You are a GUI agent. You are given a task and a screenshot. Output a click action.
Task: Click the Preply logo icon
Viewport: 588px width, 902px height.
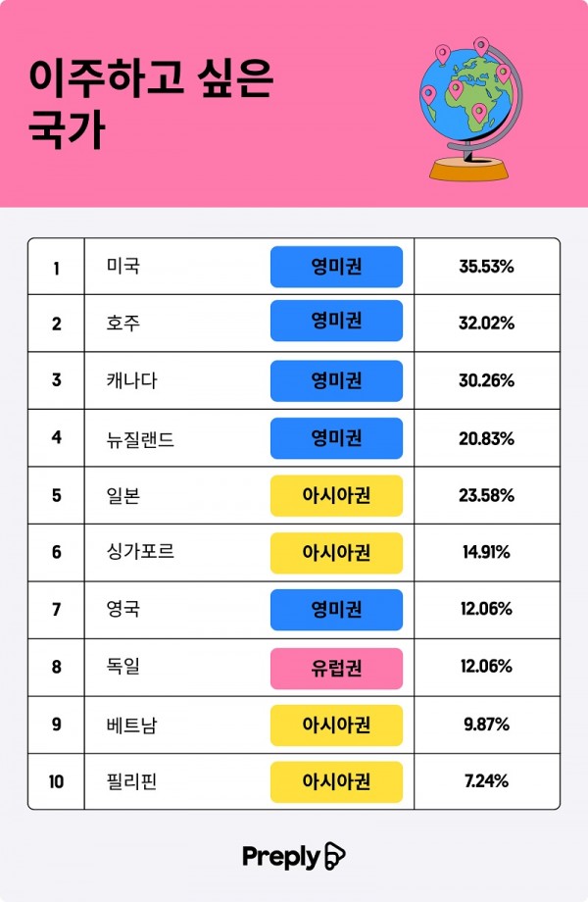334,857
